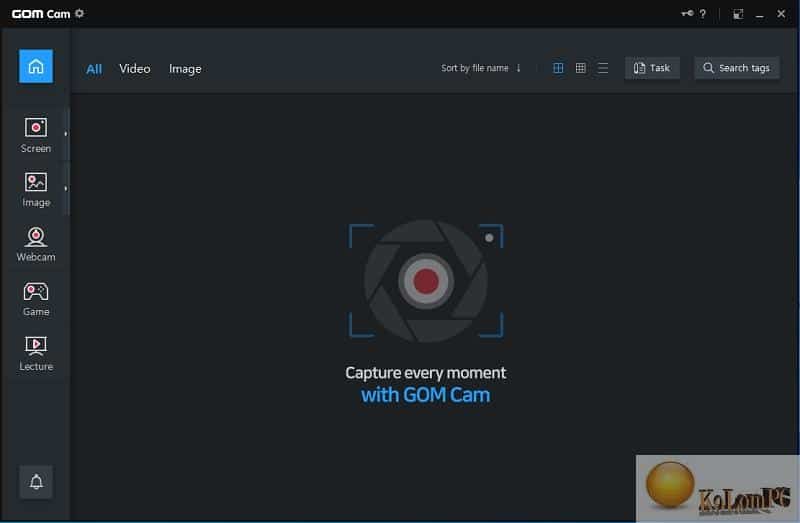Select list view layout
The width and height of the screenshot is (800, 523).
(x=603, y=68)
